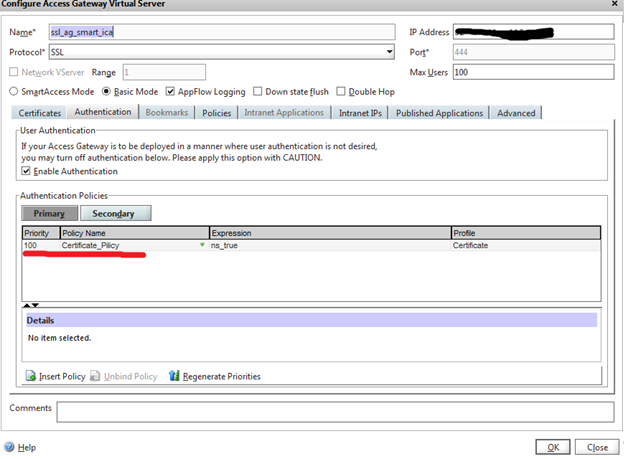Viewport: 624px width, 459px height.
Task: Toggle the Network VServer checkbox
Action: coord(14,72)
